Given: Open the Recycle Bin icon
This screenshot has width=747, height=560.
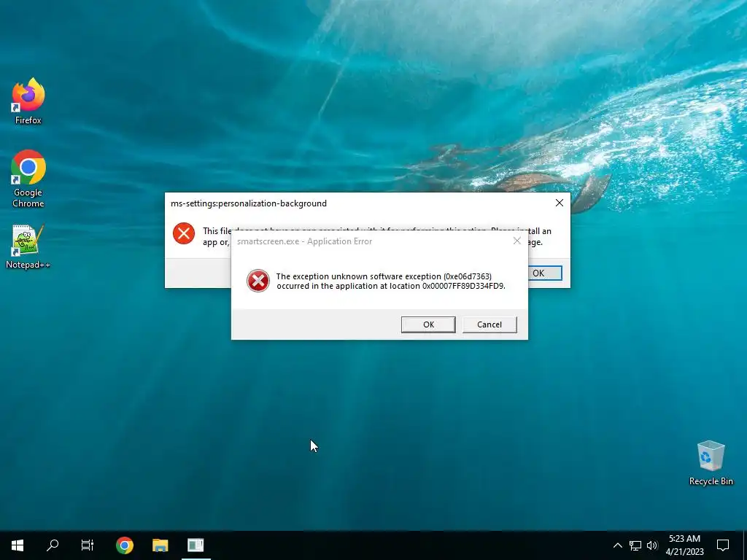Looking at the screenshot, I should 711,463.
